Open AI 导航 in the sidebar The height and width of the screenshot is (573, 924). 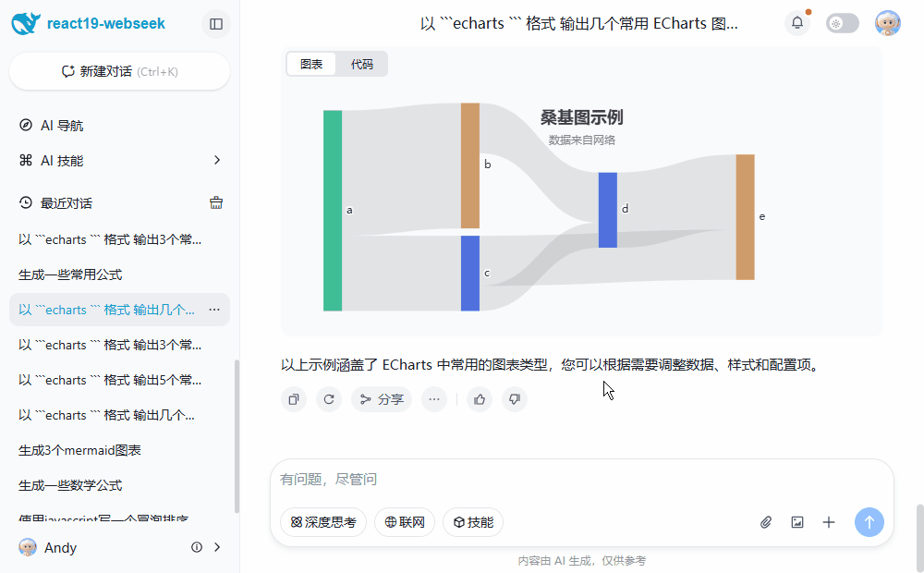coord(119,125)
